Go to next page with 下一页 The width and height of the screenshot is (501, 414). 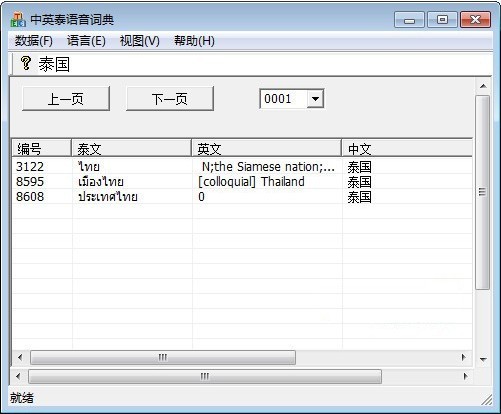tap(170, 99)
